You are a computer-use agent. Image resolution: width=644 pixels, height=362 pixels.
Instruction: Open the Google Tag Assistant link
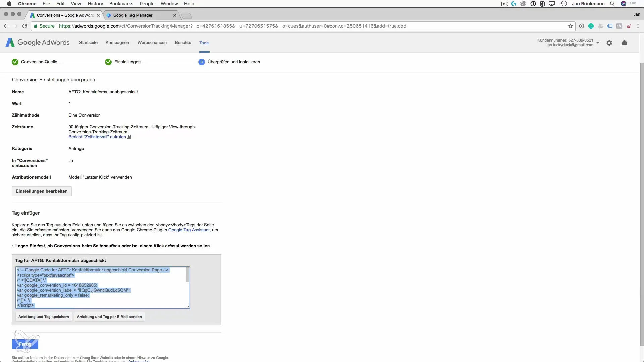coord(189,230)
